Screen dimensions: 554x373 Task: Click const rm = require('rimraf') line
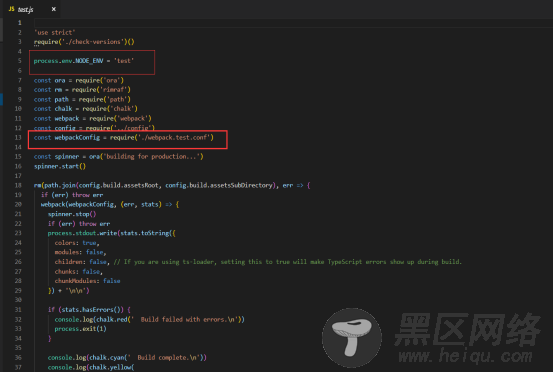pos(82,90)
